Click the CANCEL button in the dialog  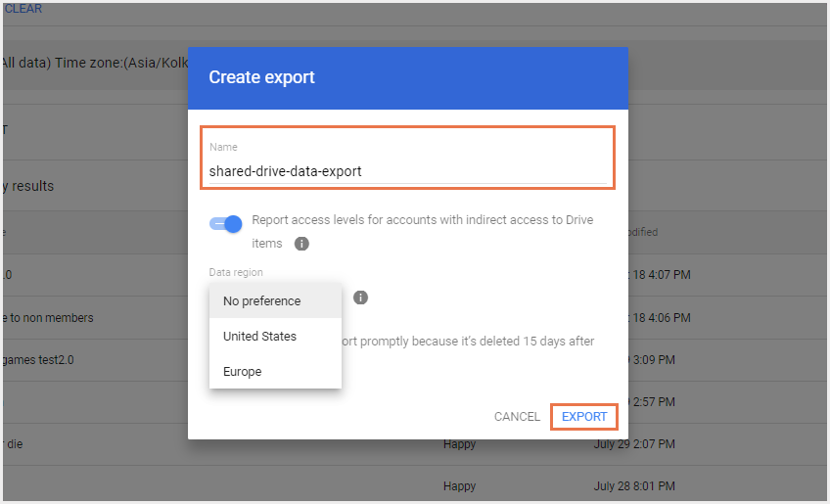[517, 417]
